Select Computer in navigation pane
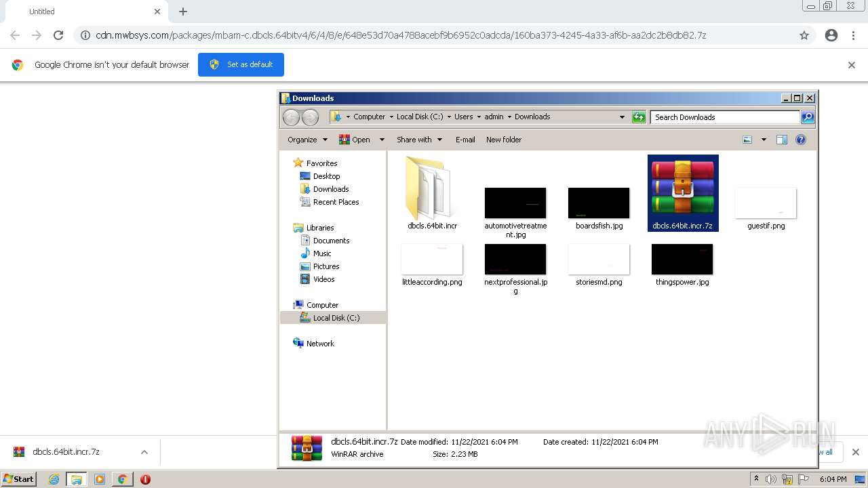This screenshot has height=488, width=868. (322, 305)
